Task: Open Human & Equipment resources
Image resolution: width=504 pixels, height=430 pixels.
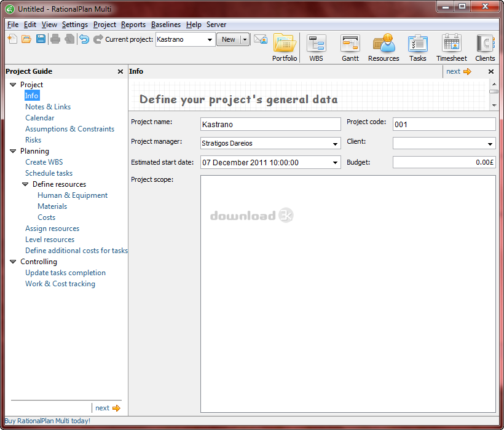Action: (73, 195)
